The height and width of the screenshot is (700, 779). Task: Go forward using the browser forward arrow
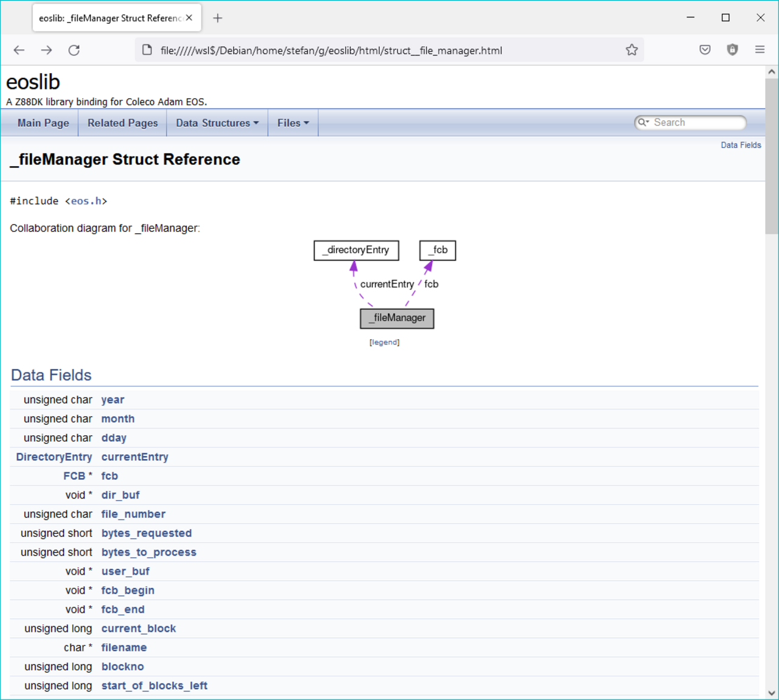[x=46, y=51]
